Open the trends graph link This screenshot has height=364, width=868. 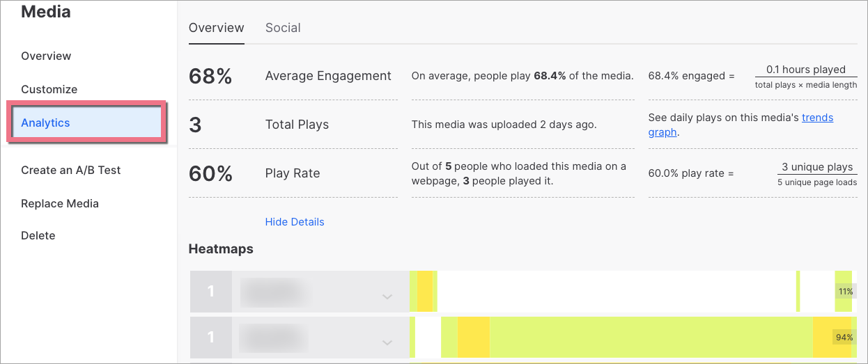816,118
